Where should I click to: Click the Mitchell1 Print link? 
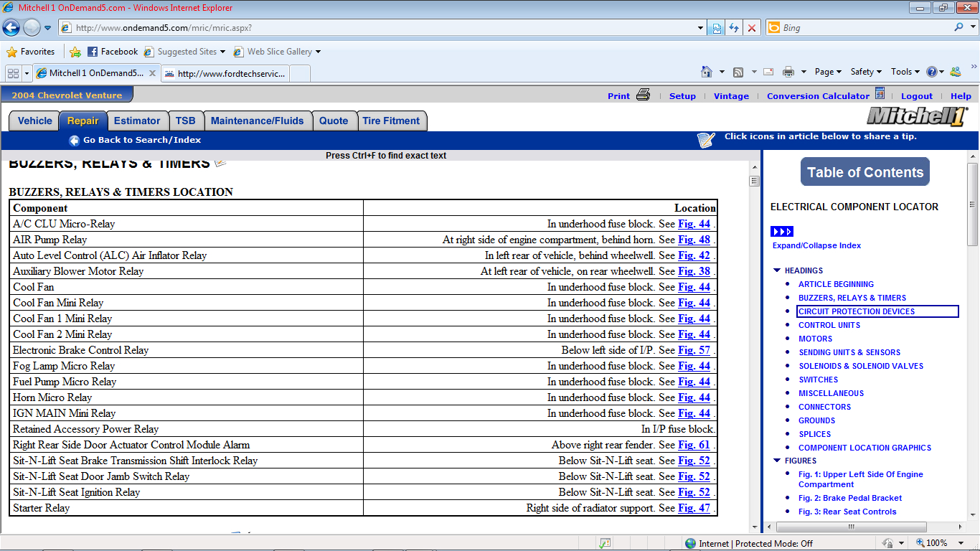coord(618,96)
